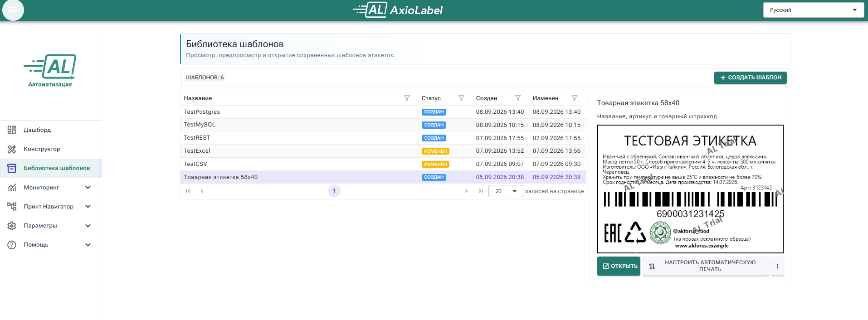
Task: Select the TestREST template row
Action: pyautogui.click(x=383, y=138)
